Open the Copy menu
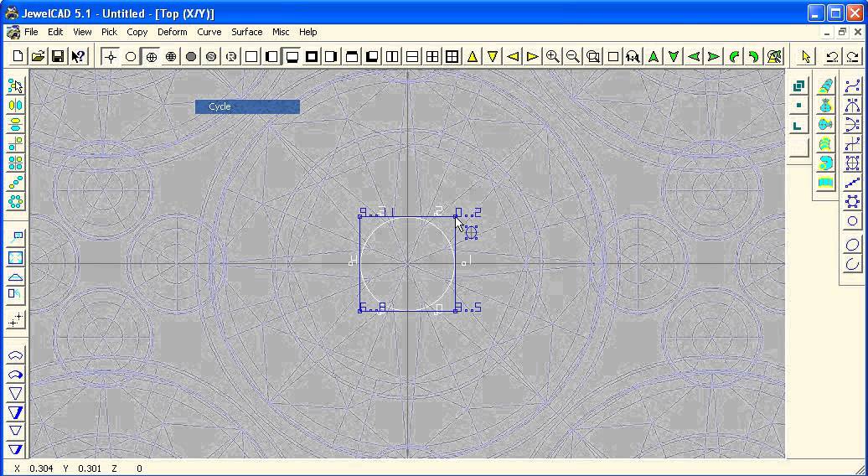Screen dimensions: 868x476 tap(137, 32)
